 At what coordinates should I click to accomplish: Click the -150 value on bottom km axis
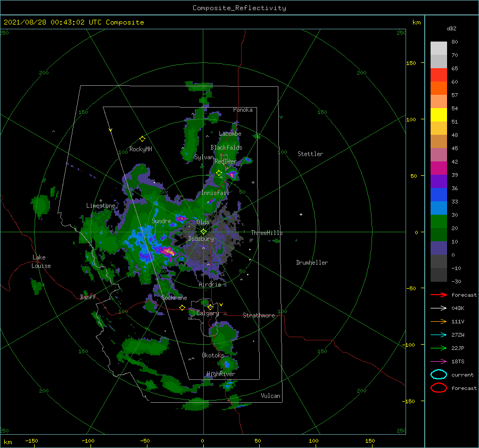click(x=31, y=441)
